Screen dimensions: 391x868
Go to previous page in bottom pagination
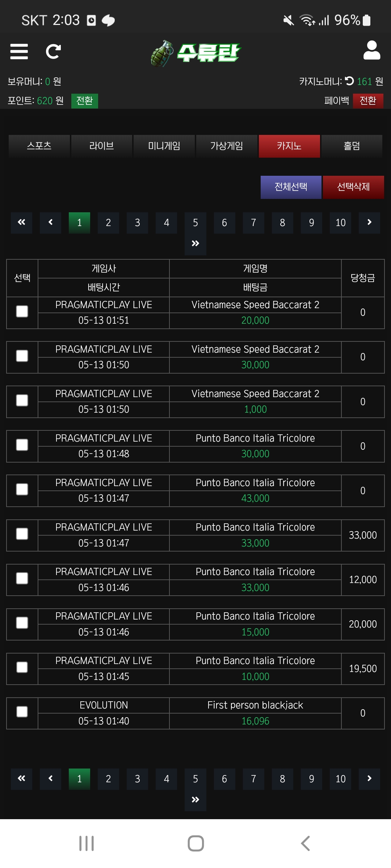[x=50, y=779]
